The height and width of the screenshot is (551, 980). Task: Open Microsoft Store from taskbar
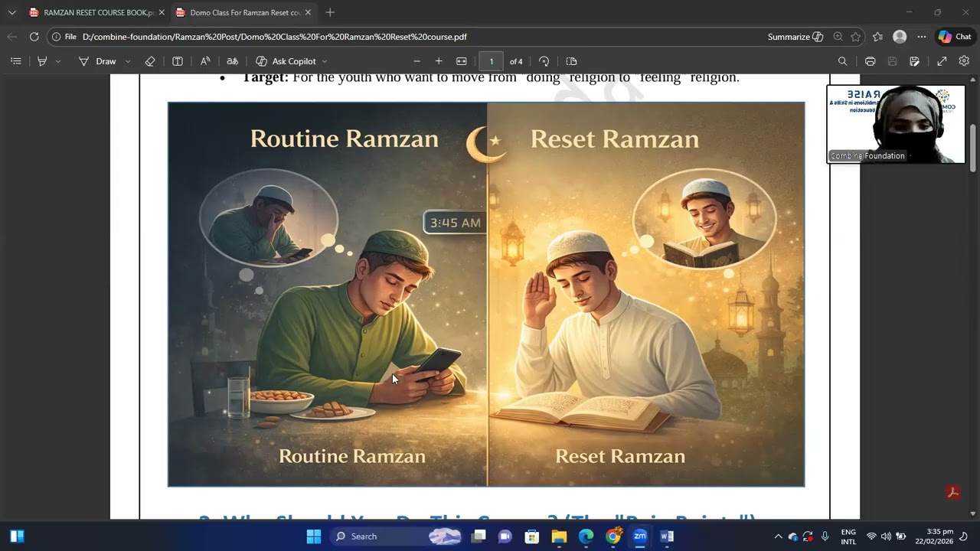point(532,536)
